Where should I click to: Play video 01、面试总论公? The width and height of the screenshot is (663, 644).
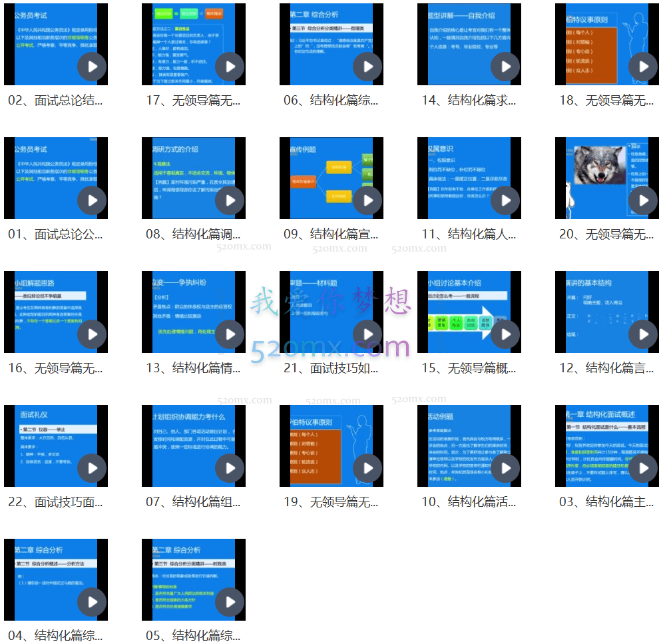(92, 200)
